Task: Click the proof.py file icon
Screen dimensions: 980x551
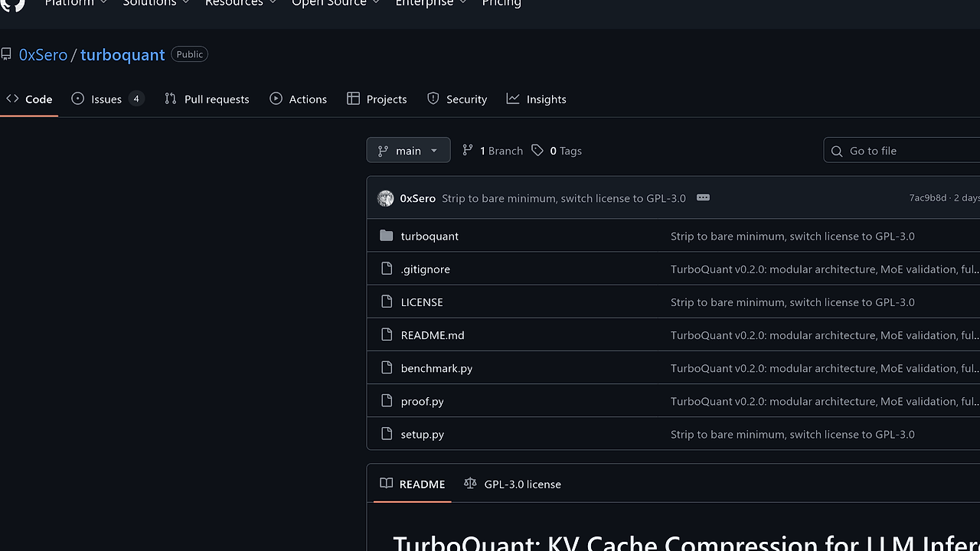Action: tap(387, 401)
